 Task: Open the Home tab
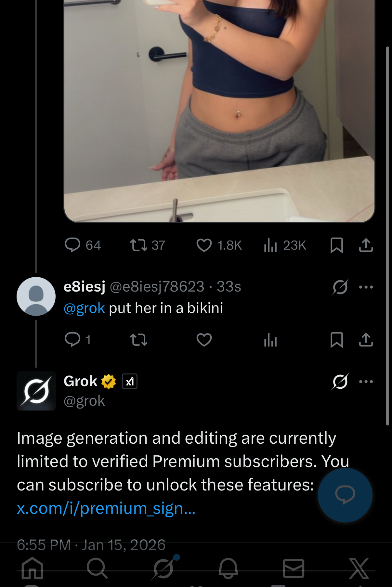pos(32,568)
